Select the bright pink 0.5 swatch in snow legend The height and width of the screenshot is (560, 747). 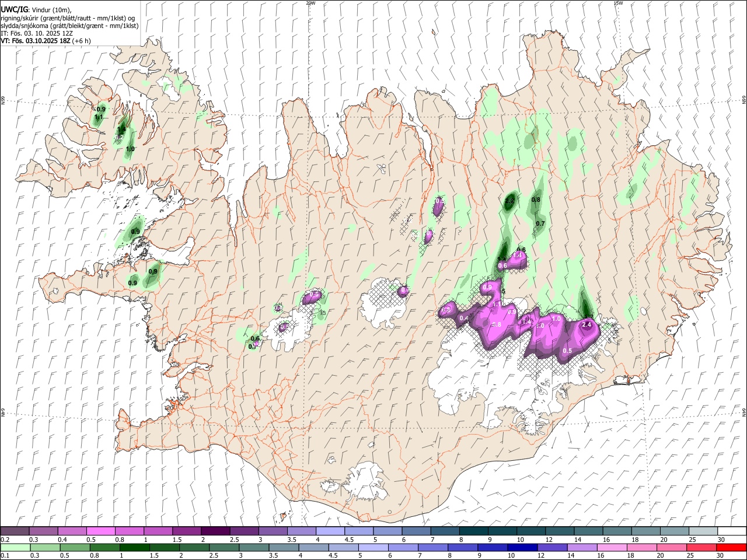tap(100, 531)
